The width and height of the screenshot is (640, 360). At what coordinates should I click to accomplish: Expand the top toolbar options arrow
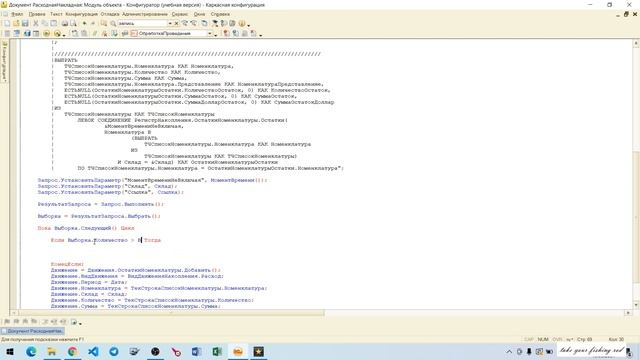tap(249, 25)
